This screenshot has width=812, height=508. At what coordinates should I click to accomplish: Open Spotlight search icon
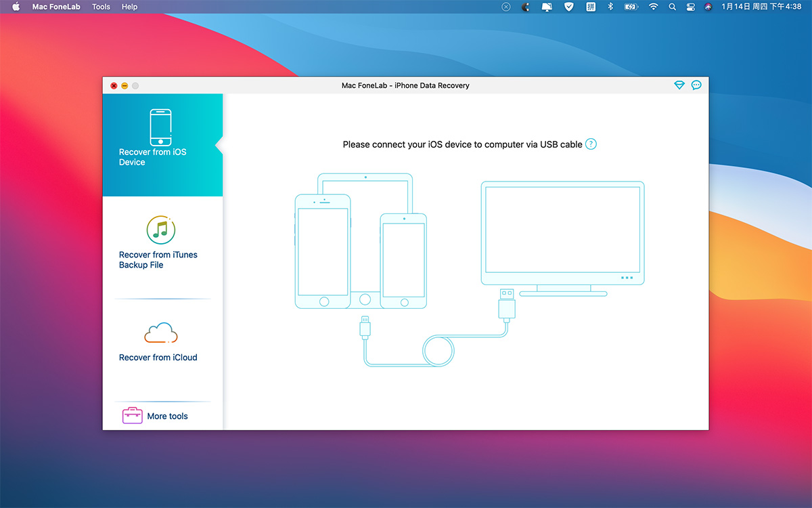[672, 7]
